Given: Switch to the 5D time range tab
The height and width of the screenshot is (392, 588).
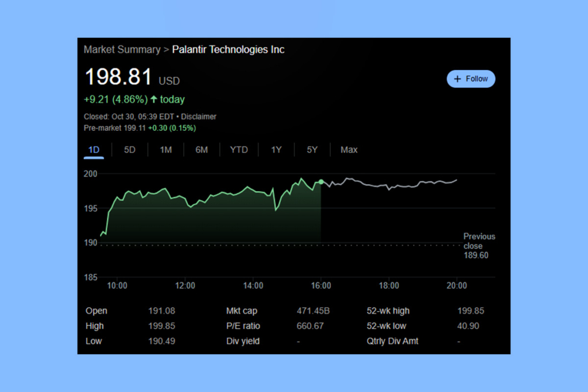Looking at the screenshot, I should point(129,149).
